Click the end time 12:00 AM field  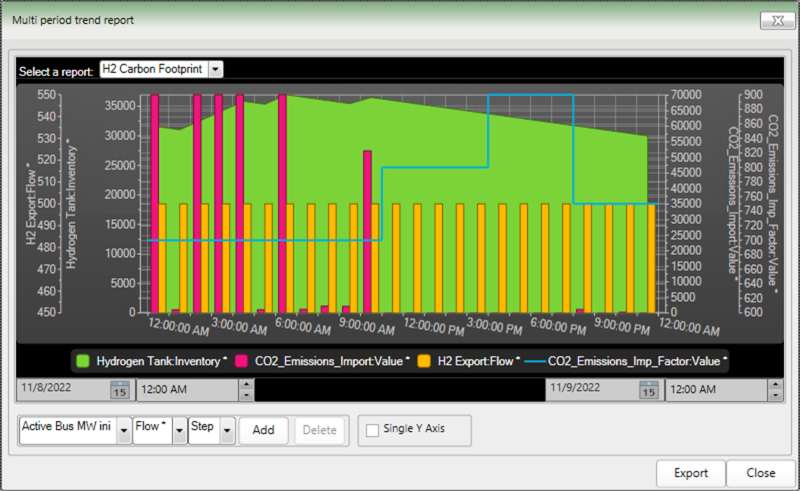pos(717,390)
